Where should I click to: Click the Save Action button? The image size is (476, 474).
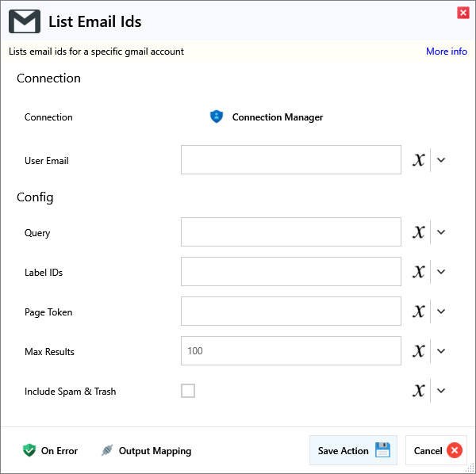pyautogui.click(x=353, y=450)
